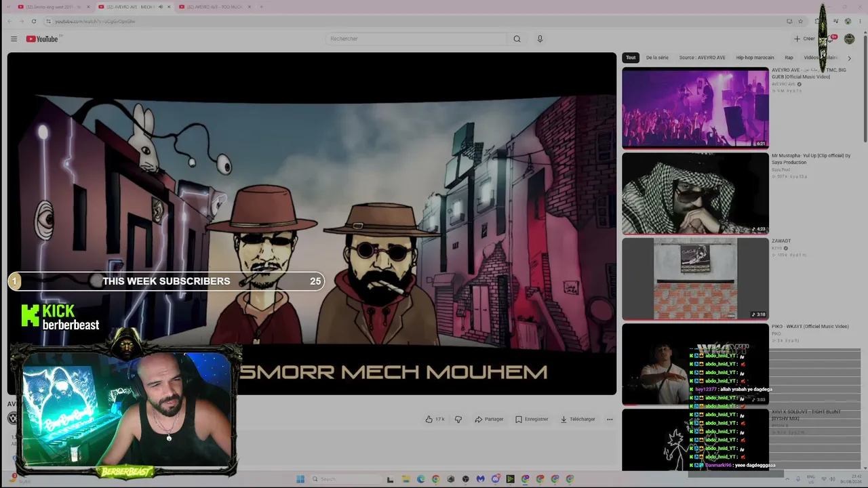Start voice search with the microphone
The width and height of the screenshot is (868, 488).
coord(540,39)
